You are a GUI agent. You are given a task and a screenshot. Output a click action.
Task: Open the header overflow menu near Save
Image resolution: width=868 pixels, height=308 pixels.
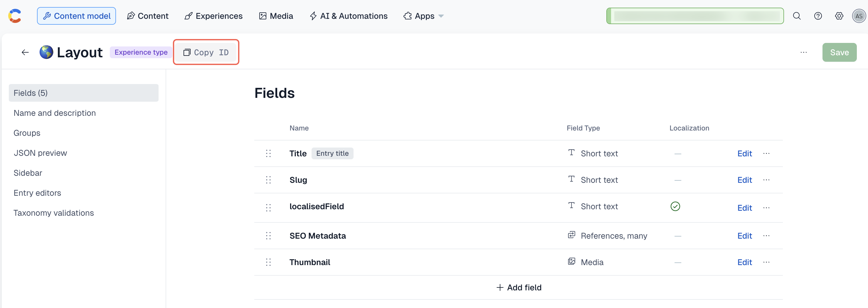tap(804, 52)
